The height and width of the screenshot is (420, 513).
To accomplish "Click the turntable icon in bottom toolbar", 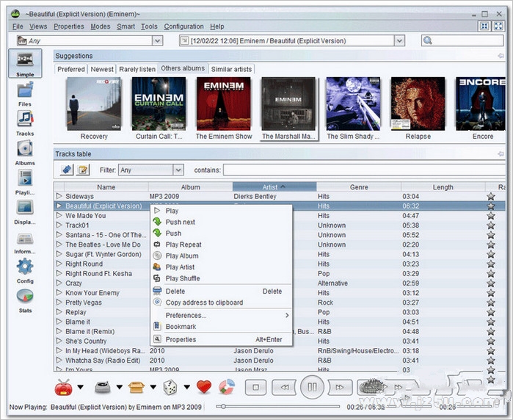I will [103, 387].
